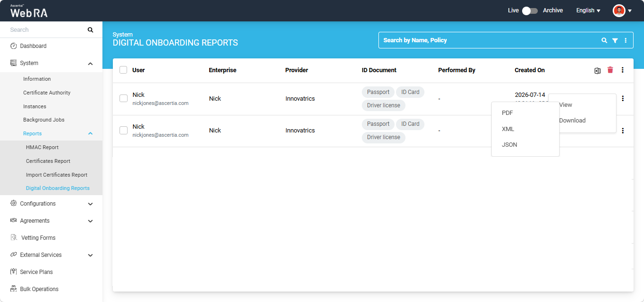Expand the Agreements chevron
644x302 pixels.
(91, 221)
